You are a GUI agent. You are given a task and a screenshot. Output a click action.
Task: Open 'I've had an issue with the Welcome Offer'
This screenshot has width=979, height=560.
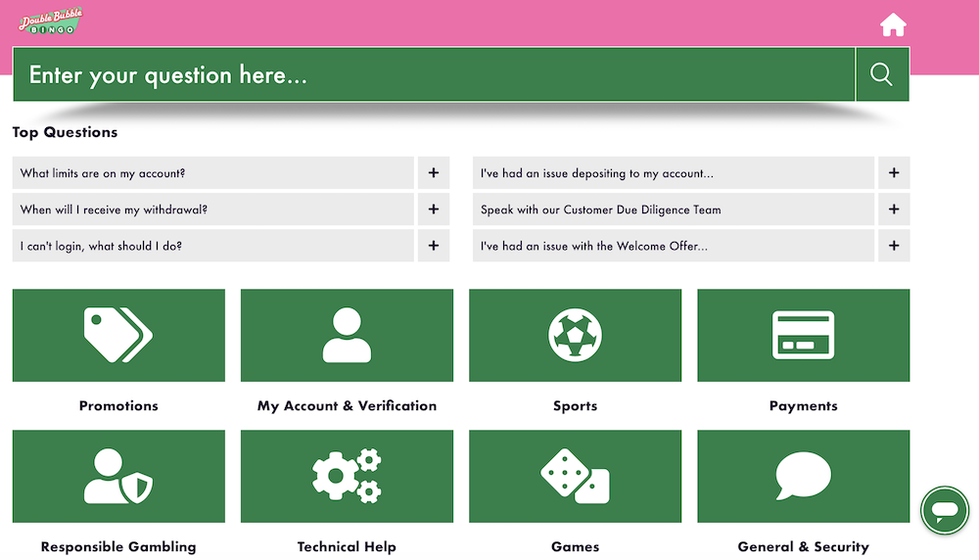[674, 246]
